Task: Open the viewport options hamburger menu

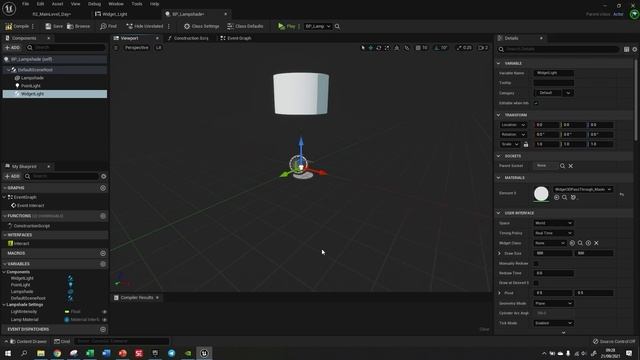Action: tap(116, 48)
